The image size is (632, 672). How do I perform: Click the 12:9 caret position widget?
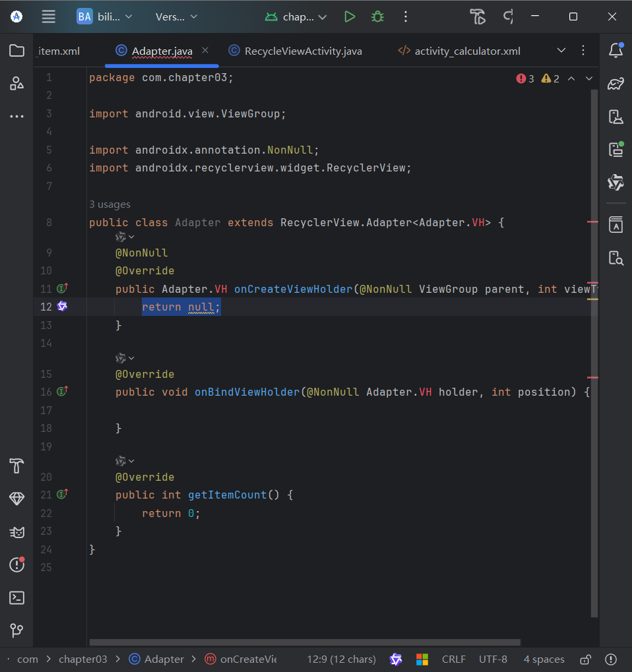click(x=341, y=659)
